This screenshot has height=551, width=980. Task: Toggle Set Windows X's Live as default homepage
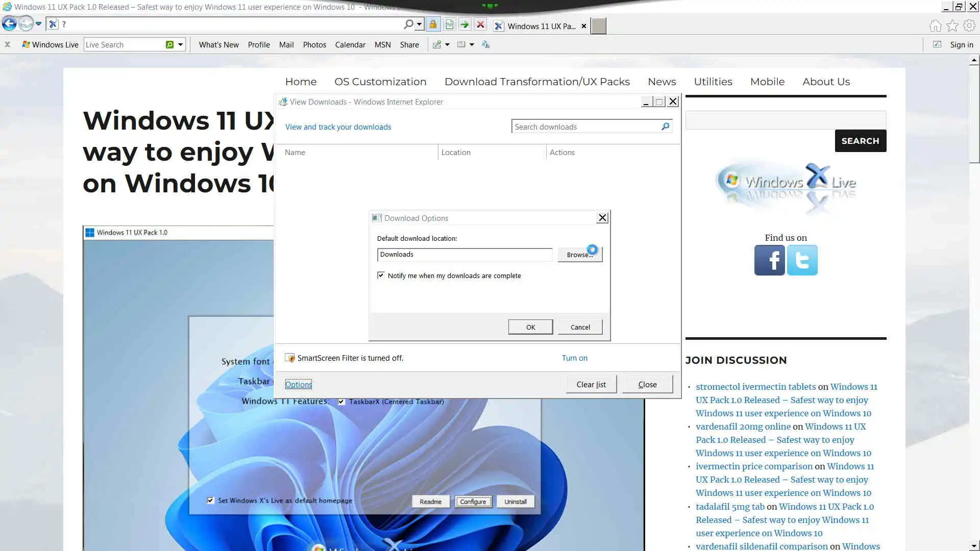(210, 500)
